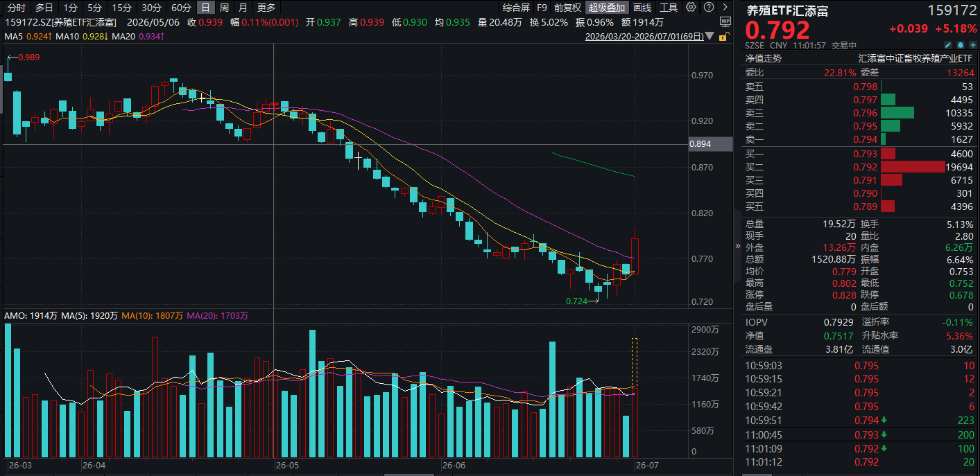Screen dimensions: 980x476
Task: Click the WP monitor icon
Action: pos(725,21)
